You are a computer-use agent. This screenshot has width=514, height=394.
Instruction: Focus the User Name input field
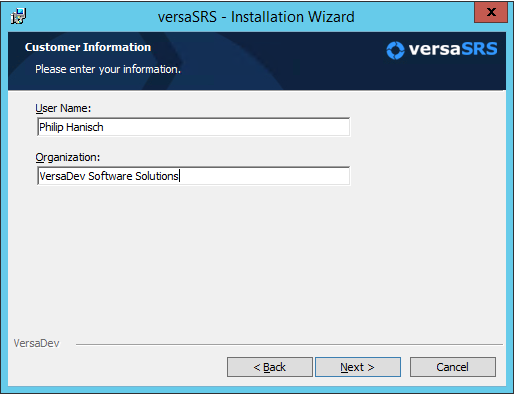pos(193,127)
